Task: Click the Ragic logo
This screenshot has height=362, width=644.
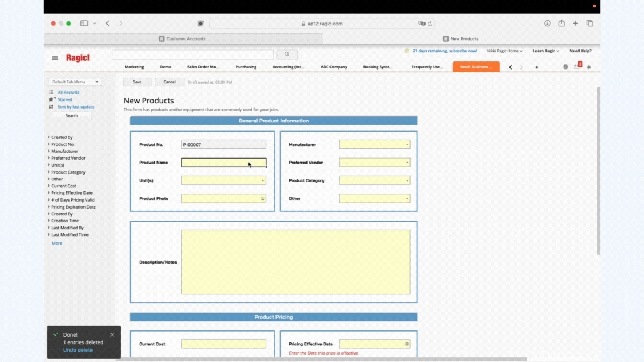Action: [x=78, y=58]
